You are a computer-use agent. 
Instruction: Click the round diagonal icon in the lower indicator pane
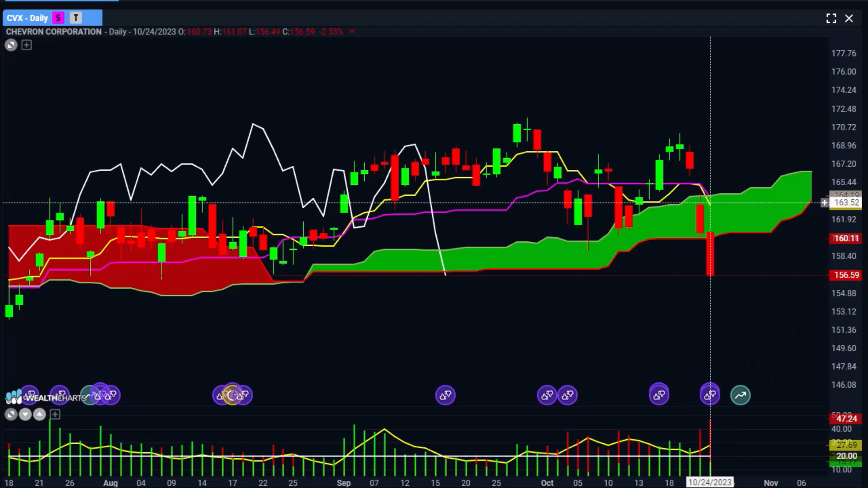click(11, 414)
